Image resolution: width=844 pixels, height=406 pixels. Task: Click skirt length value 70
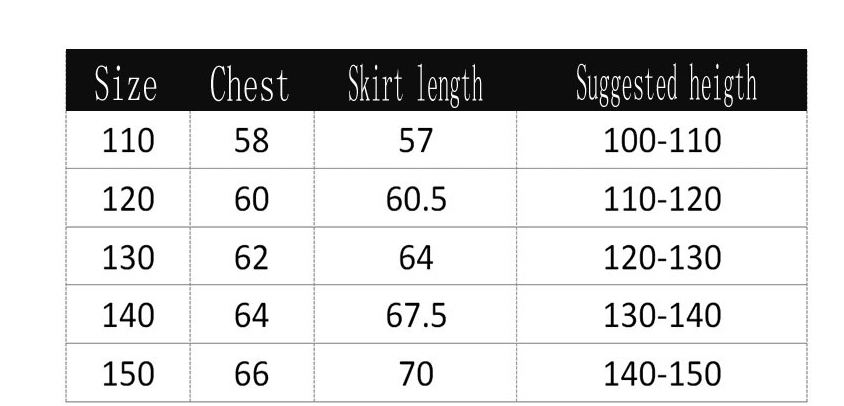tap(416, 373)
